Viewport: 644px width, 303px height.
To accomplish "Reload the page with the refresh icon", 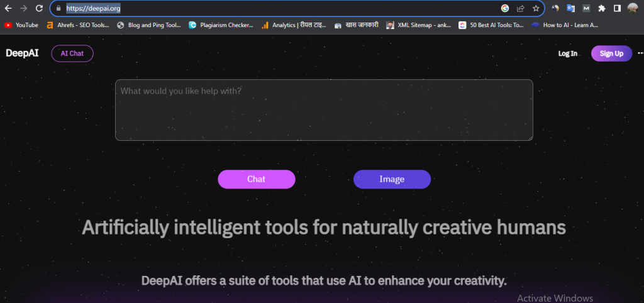I will tap(39, 9).
